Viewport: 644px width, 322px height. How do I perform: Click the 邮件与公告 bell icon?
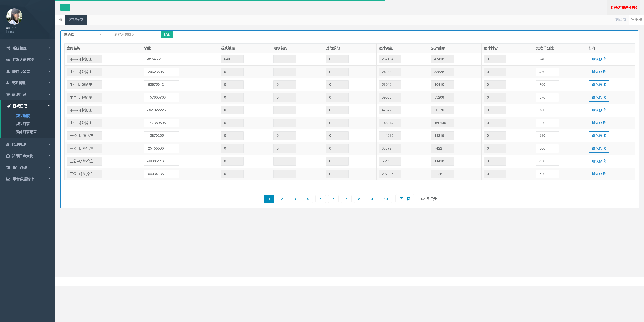(x=8, y=71)
